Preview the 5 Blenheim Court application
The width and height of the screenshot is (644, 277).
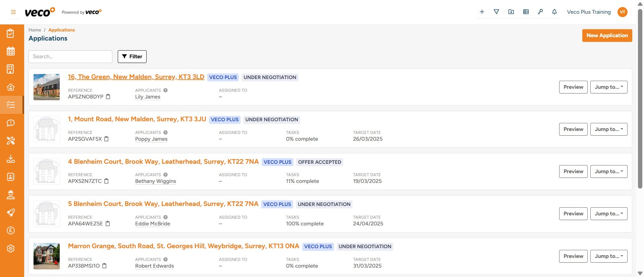click(573, 214)
